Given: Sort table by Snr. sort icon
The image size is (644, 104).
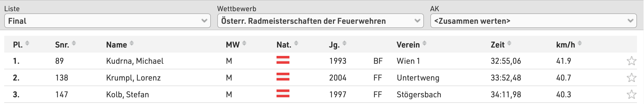Looking at the screenshot, I should (x=74, y=43).
